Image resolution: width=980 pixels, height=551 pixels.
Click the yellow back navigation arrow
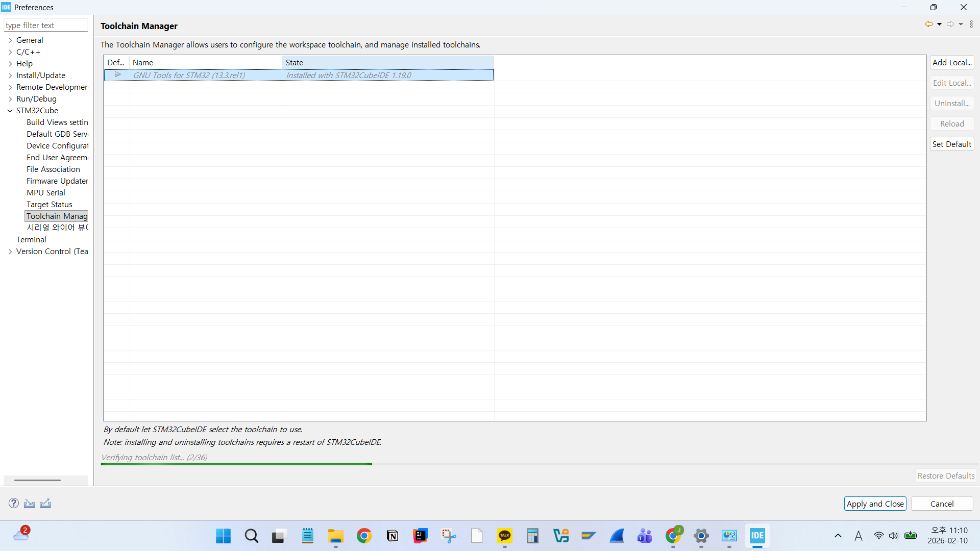[928, 24]
